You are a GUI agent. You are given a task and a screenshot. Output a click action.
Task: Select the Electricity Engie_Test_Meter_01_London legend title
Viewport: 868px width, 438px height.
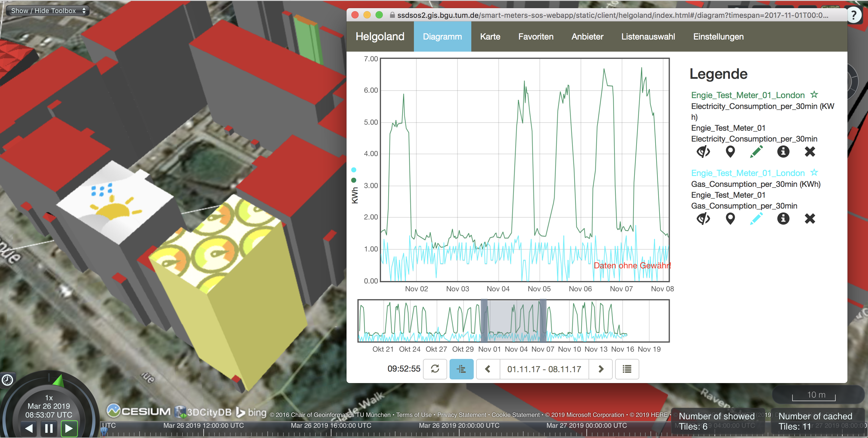tap(748, 95)
